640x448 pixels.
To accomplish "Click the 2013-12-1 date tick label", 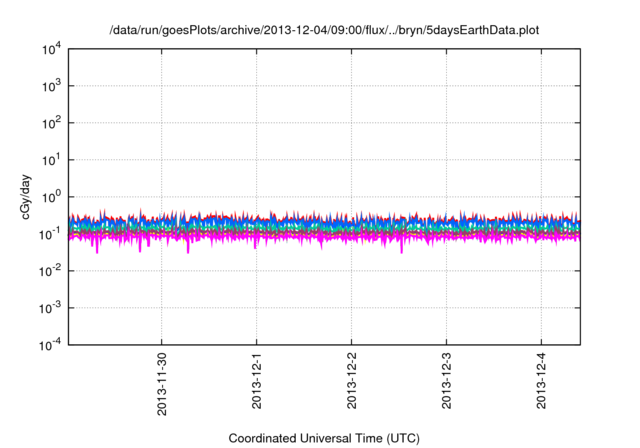I will [x=256, y=381].
